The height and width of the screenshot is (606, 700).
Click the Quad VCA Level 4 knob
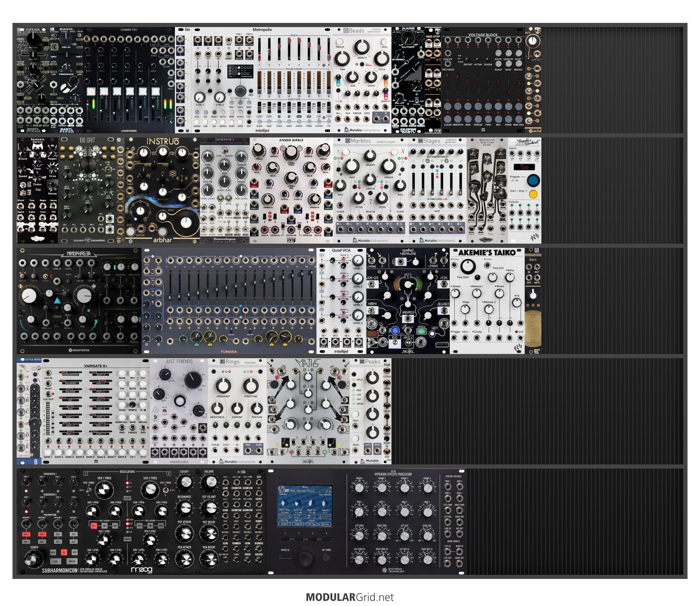[x=358, y=315]
